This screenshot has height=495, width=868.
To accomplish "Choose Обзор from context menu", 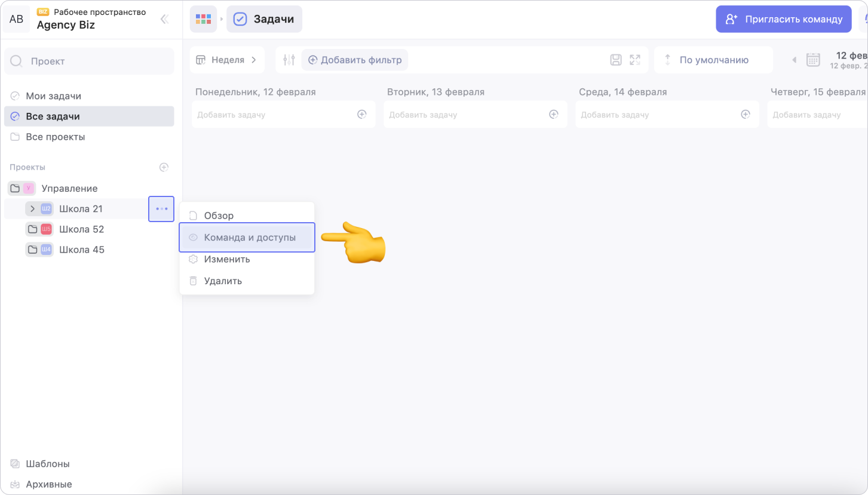I will (x=247, y=216).
